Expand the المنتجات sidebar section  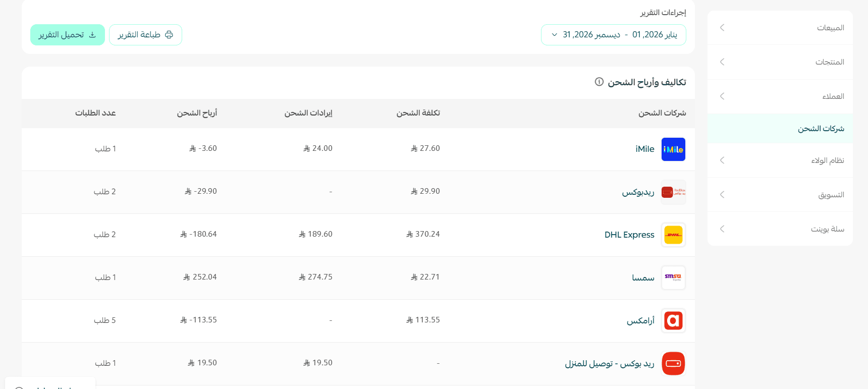pos(780,62)
